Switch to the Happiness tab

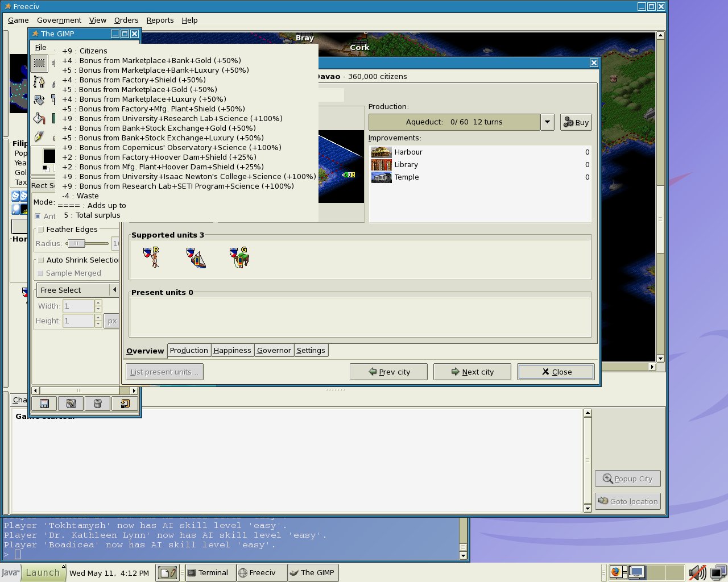232,350
